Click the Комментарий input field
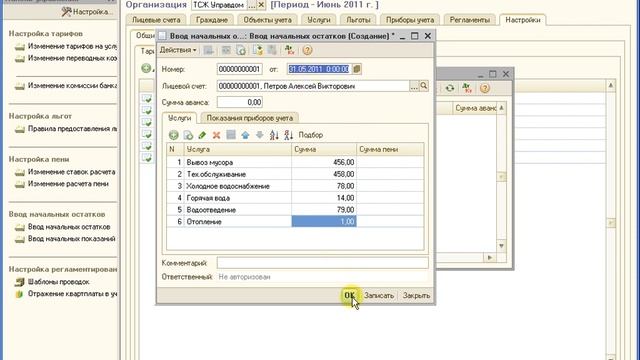The width and height of the screenshot is (640, 360). click(x=322, y=263)
